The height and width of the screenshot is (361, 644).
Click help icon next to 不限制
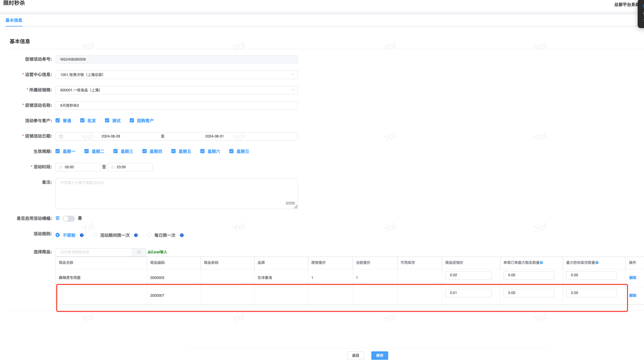[x=82, y=235]
